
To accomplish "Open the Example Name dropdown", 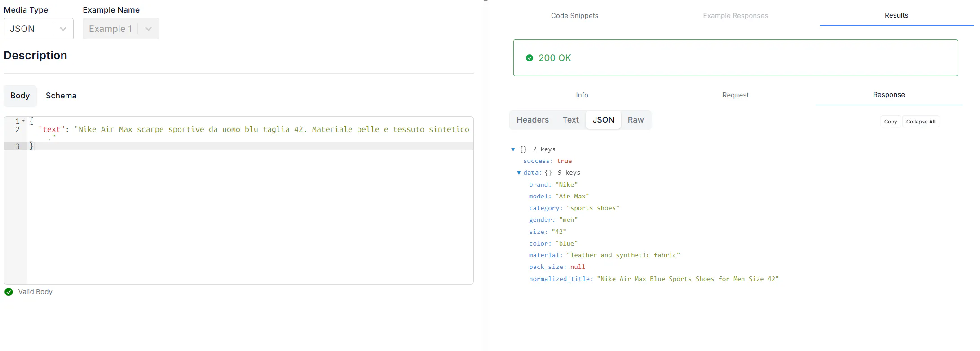I will click(x=120, y=29).
